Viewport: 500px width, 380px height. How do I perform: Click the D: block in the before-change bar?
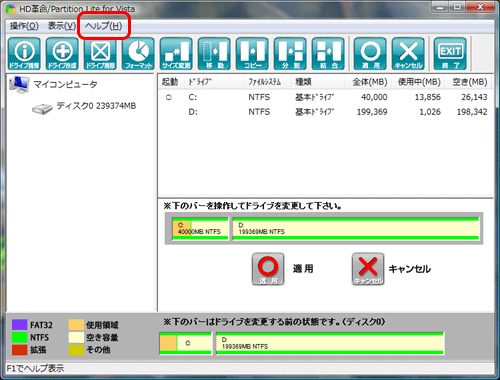(330, 343)
